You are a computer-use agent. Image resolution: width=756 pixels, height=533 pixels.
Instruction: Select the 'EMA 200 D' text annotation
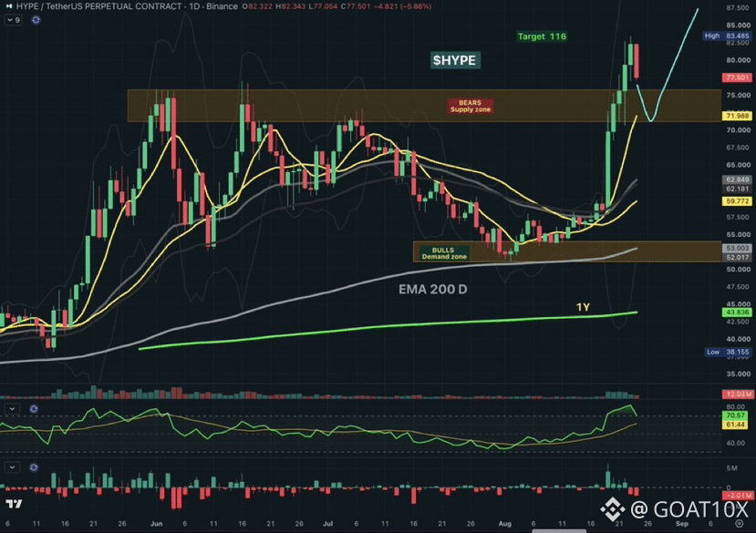(x=432, y=289)
